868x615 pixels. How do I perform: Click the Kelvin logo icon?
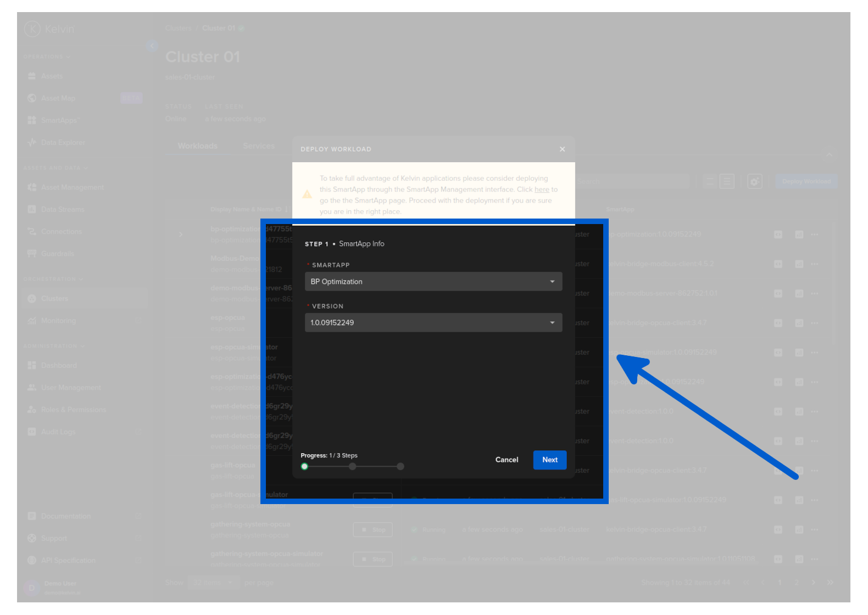(32, 29)
